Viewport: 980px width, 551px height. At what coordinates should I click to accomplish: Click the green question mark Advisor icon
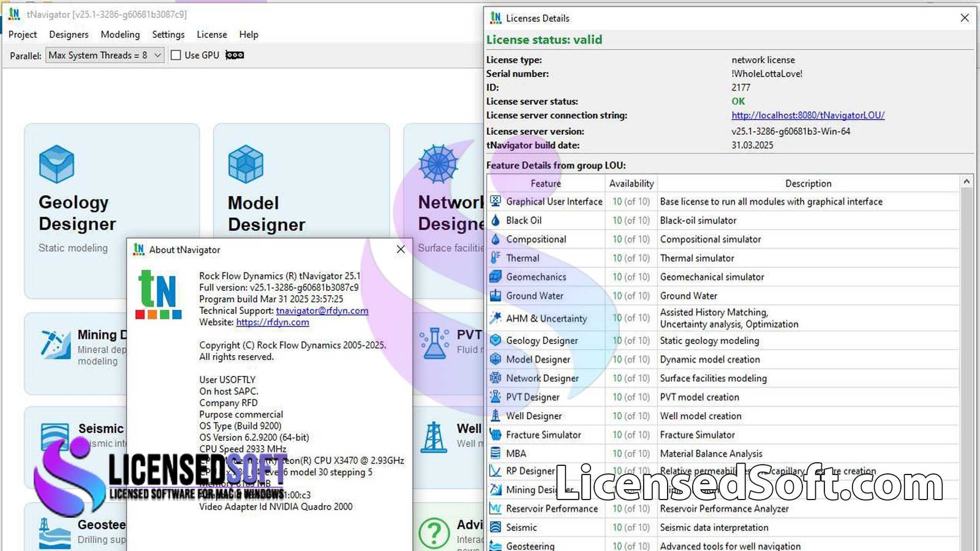pos(434,533)
